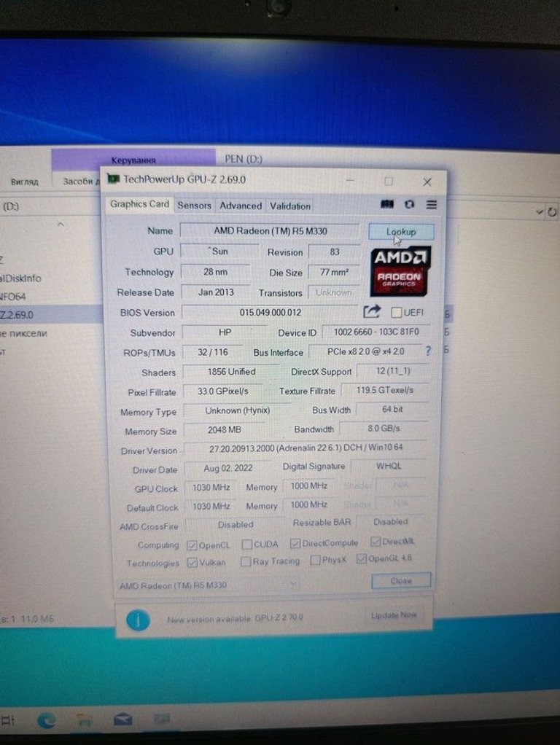The width and height of the screenshot is (560, 745).
Task: Click the GPU-Z taskbar icon
Action: (x=160, y=719)
